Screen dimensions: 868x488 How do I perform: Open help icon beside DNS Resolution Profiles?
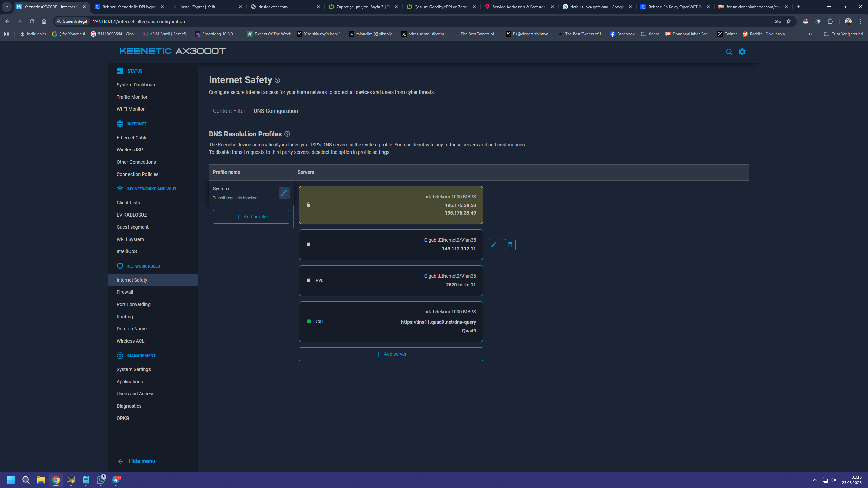coord(287,134)
